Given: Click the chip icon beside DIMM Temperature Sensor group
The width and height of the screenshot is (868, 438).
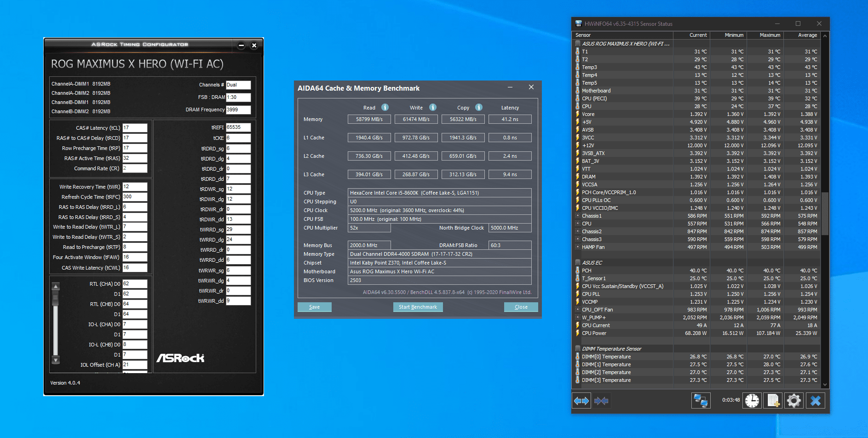Looking at the screenshot, I should 578,349.
